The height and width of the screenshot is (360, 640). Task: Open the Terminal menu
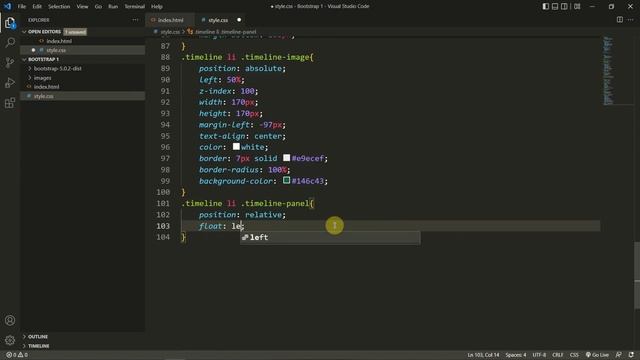coord(134,7)
